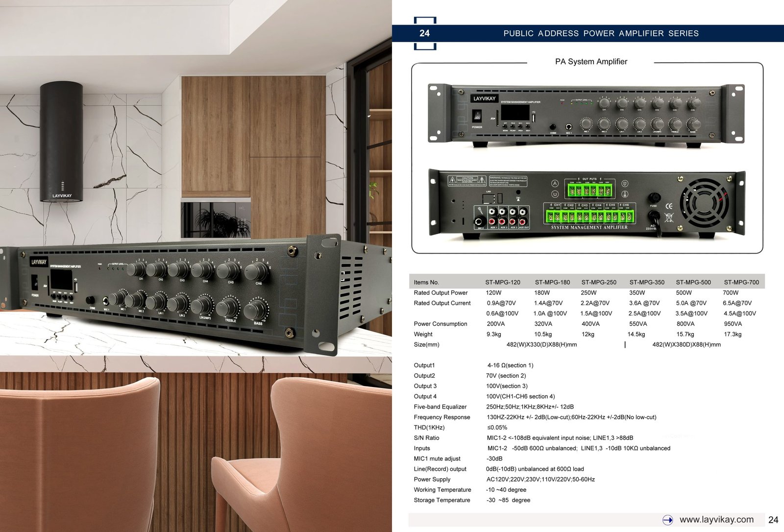Click the PUBLIC ADDRESS POWER AMPLIFIER SERIES heading
Screen dimensions: 784x532
pyautogui.click(x=601, y=33)
